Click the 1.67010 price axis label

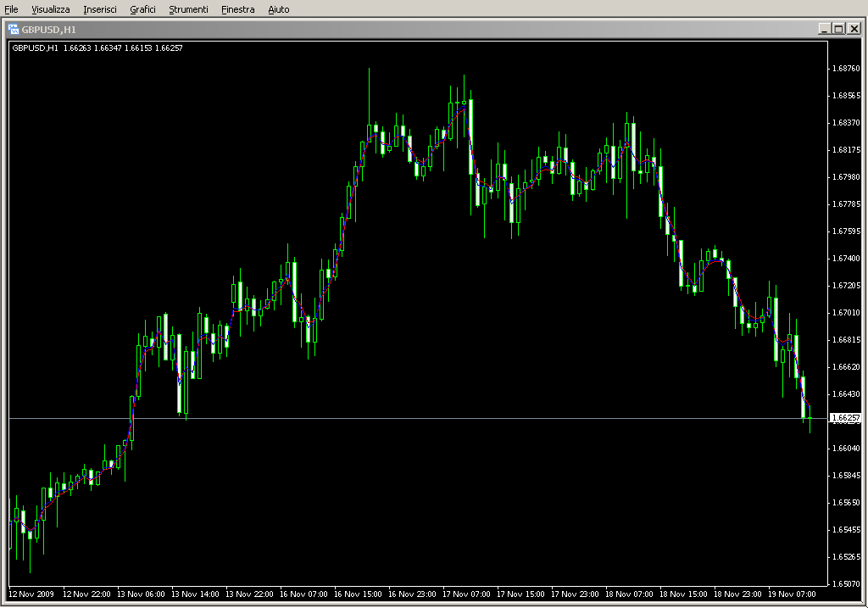click(847, 313)
